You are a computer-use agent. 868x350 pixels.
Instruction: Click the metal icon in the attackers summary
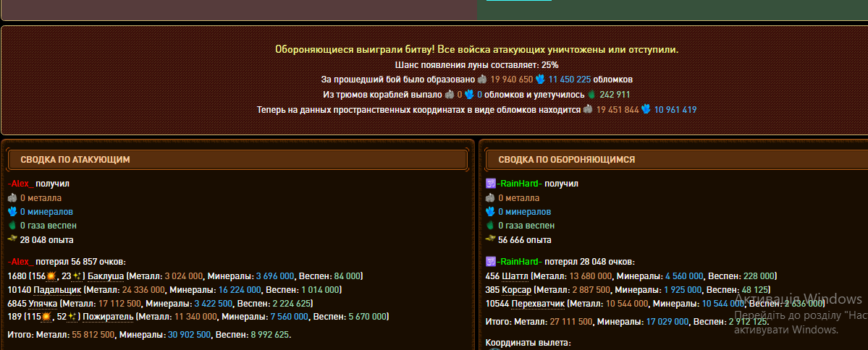coord(12,198)
